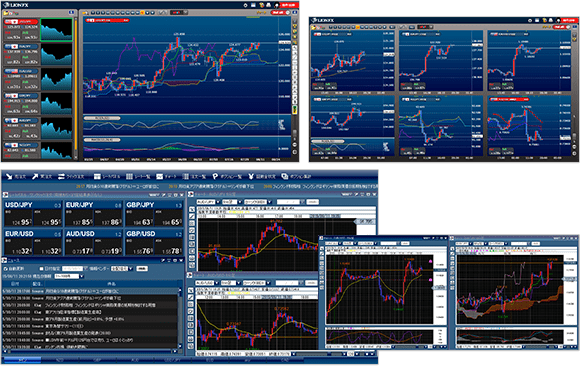Click the USD/JPY rate tile

(33, 214)
